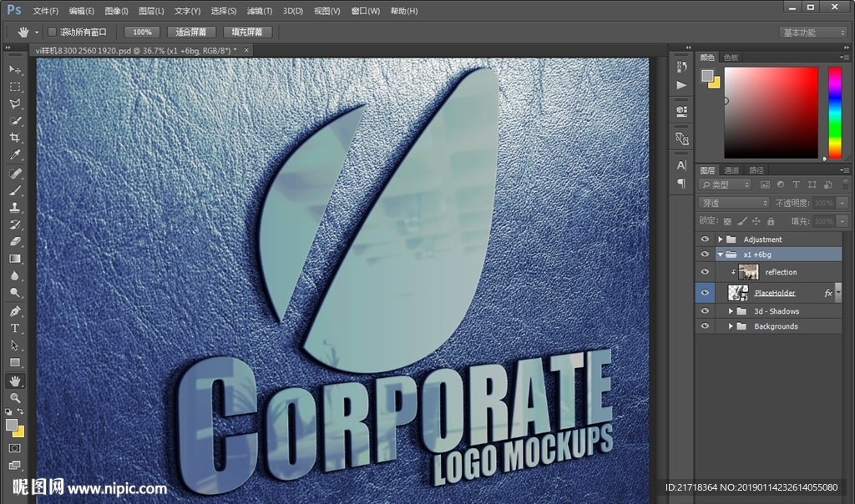Hide the 3d - Shadows group
Image resolution: width=855 pixels, height=504 pixels.
[705, 311]
